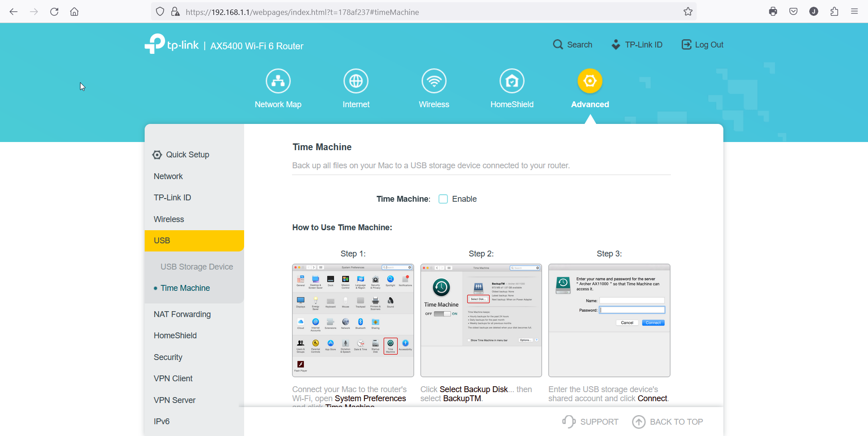Go to browser Home page
This screenshot has width=868, height=436.
pyautogui.click(x=75, y=12)
